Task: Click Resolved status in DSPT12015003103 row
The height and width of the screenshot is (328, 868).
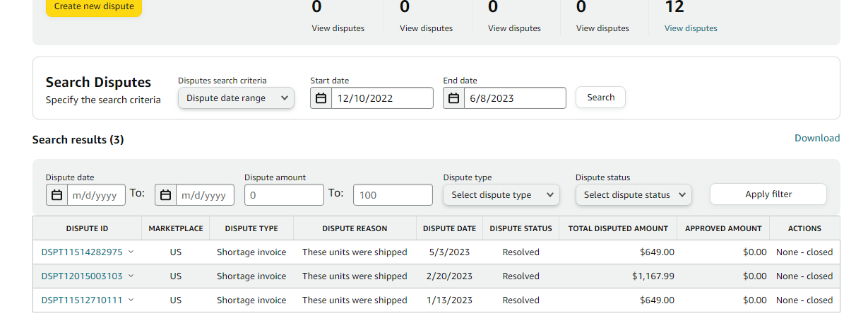Action: click(521, 276)
